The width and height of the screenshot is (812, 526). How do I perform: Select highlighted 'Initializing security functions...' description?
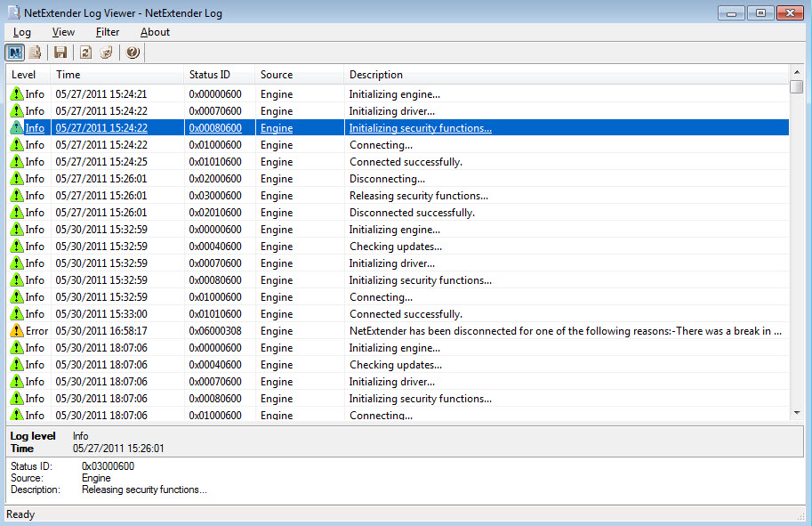tap(420, 127)
